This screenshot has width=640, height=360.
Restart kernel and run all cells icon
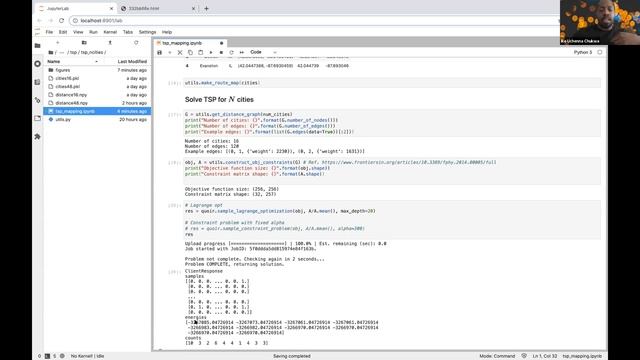242,52
